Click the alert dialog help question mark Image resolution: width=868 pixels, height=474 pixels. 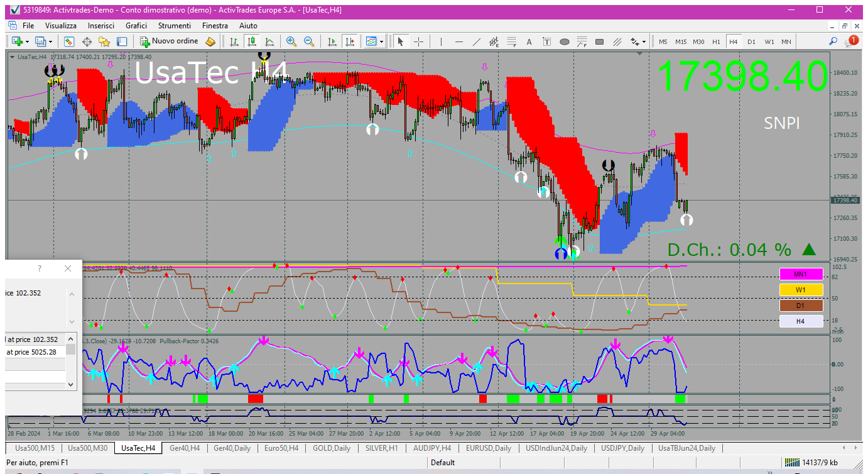tap(40, 268)
